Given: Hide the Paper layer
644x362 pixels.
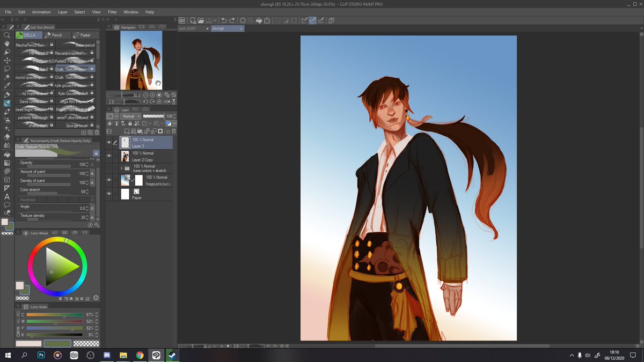Looking at the screenshot, I should coord(110,194).
